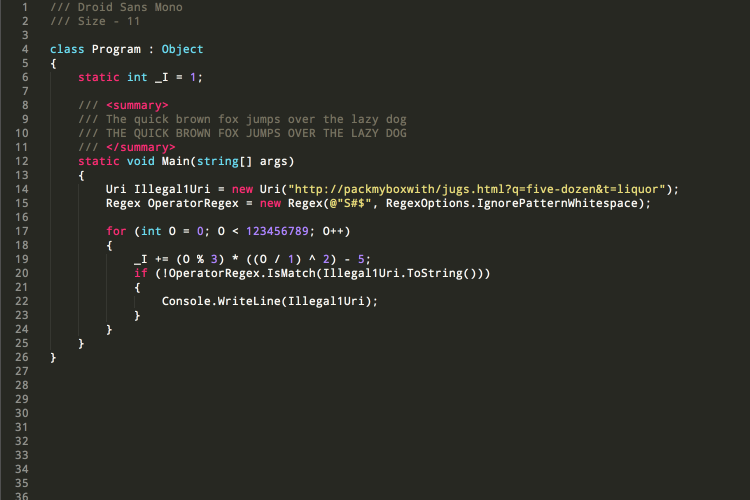Click the 'new' keyword before Uri(
This screenshot has height=500, width=750.
click(x=243, y=189)
